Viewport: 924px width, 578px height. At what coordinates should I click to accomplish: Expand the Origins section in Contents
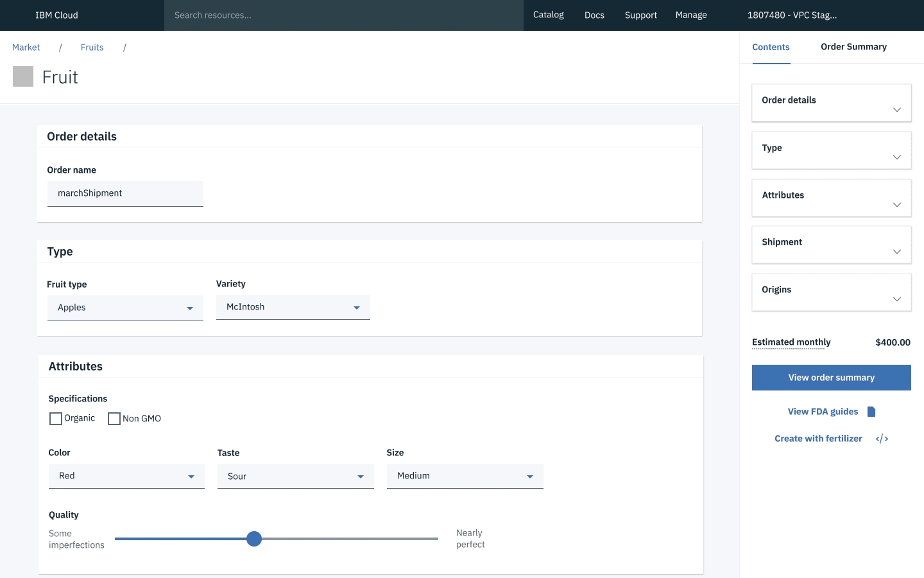[832, 292]
